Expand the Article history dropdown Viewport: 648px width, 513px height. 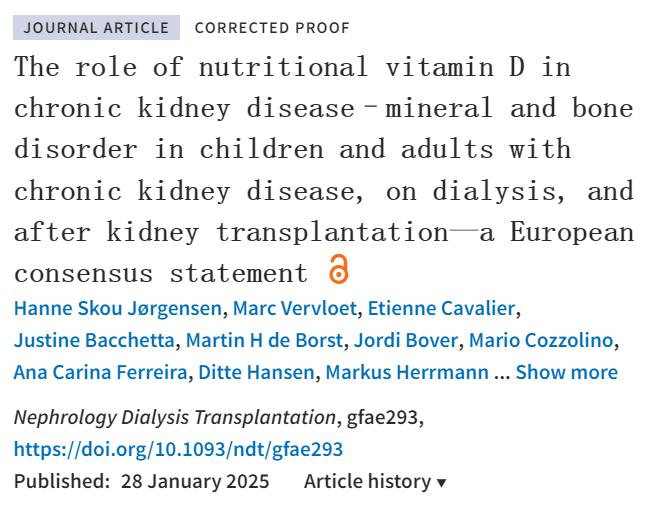[375, 482]
